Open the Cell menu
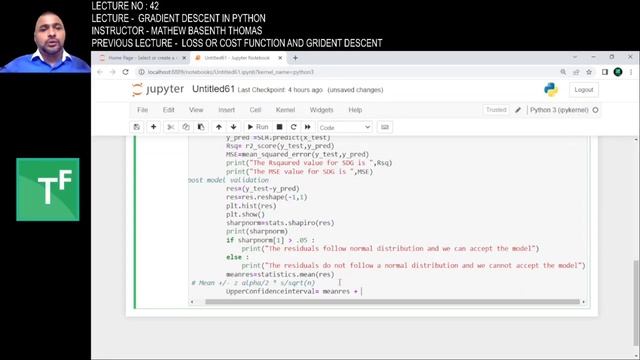 pos(256,110)
